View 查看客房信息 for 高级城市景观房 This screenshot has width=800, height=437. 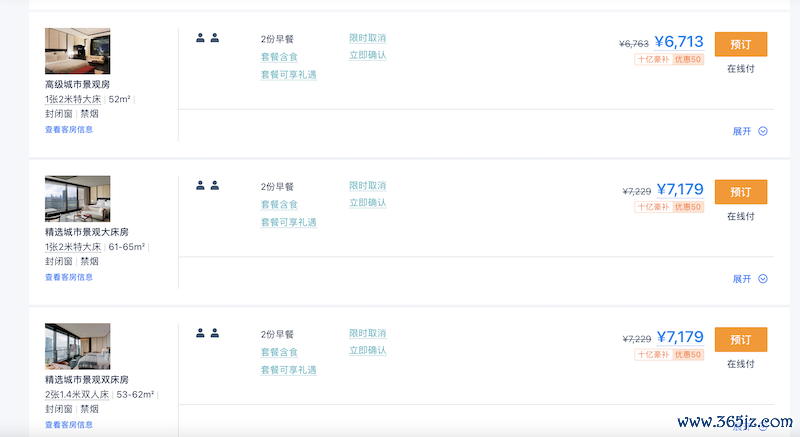69,130
